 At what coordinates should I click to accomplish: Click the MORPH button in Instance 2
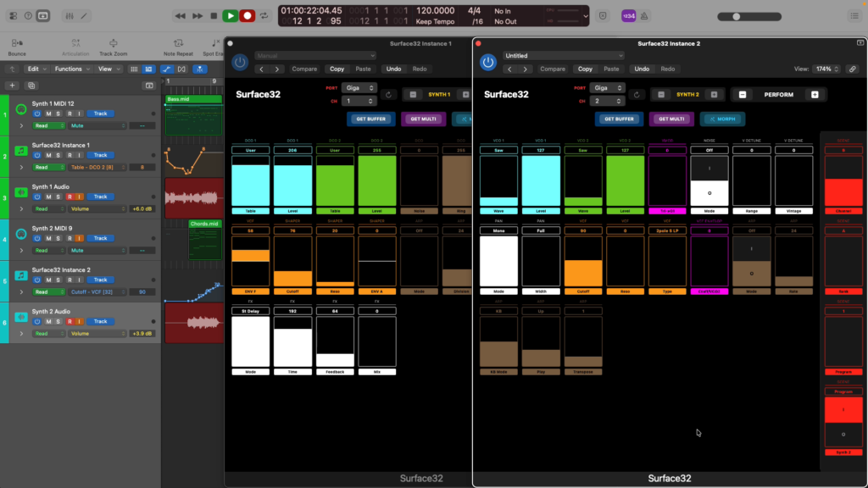point(721,119)
